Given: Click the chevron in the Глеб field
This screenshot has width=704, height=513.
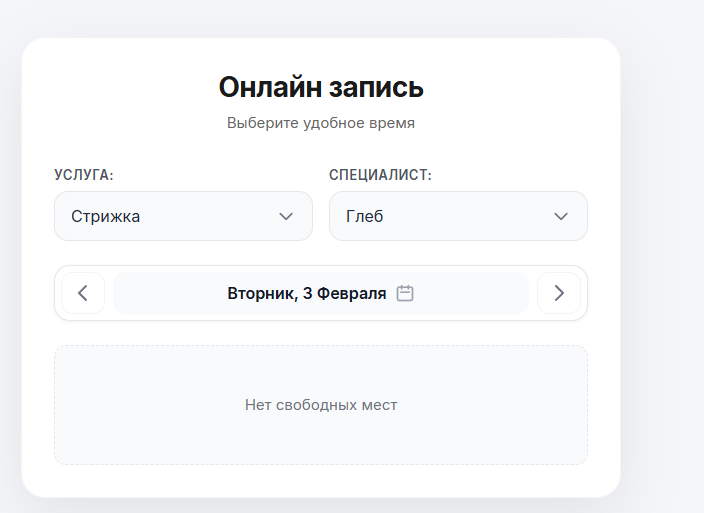Looking at the screenshot, I should tap(561, 216).
